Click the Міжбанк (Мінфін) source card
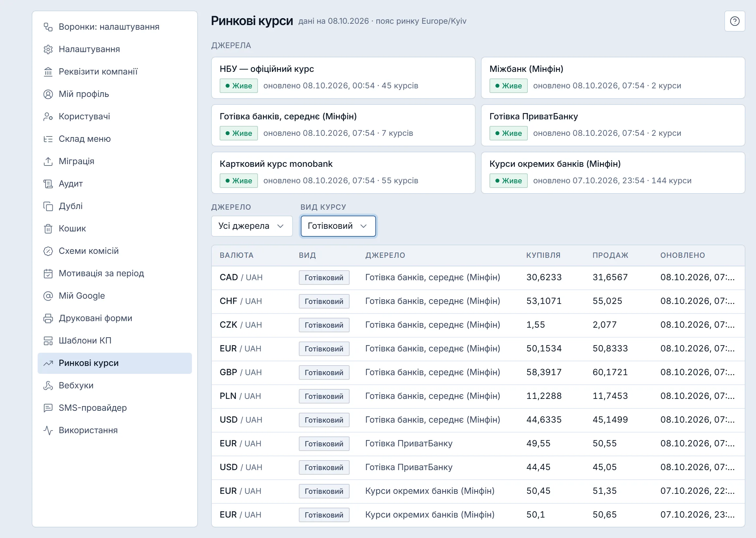Viewport: 756px width, 538px height. point(613,78)
